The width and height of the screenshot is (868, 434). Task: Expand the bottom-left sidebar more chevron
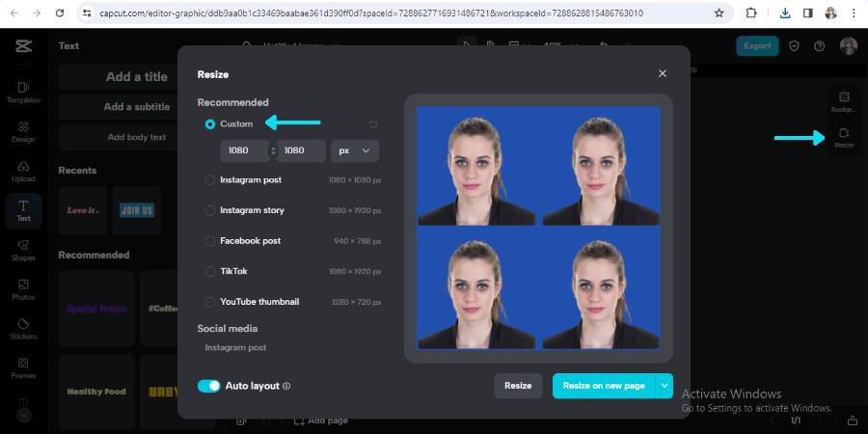(23, 414)
